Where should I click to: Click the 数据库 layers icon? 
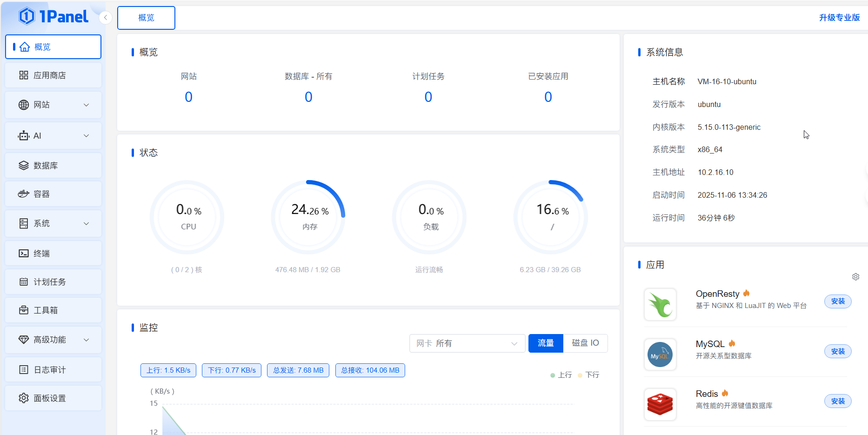point(24,166)
